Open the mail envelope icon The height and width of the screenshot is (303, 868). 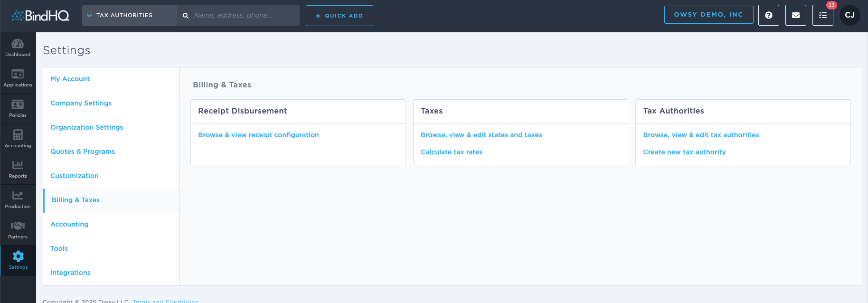tap(796, 15)
